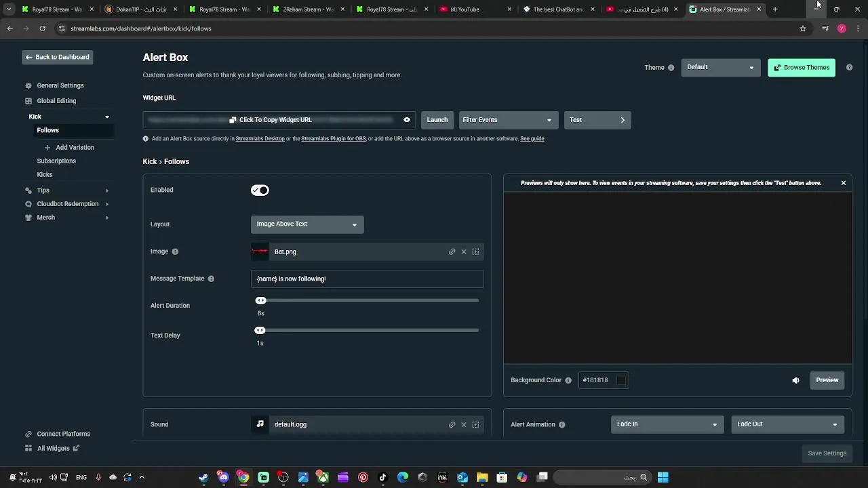This screenshot has height=488, width=868.
Task: Open Steam from the taskbar
Action: click(203, 477)
